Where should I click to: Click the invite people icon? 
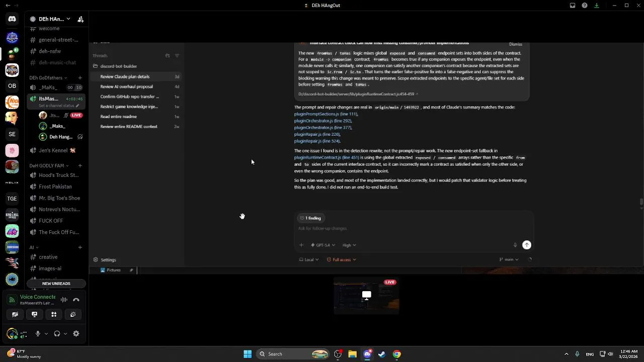pos(80,19)
